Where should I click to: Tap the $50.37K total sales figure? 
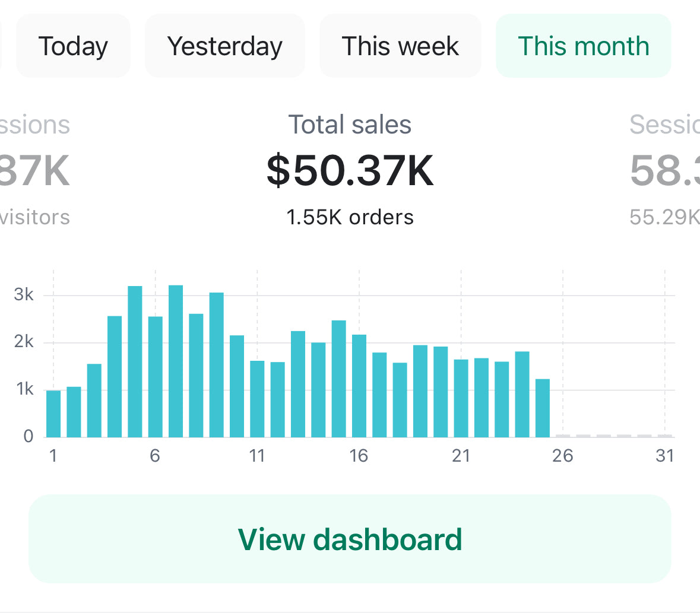[x=350, y=171]
